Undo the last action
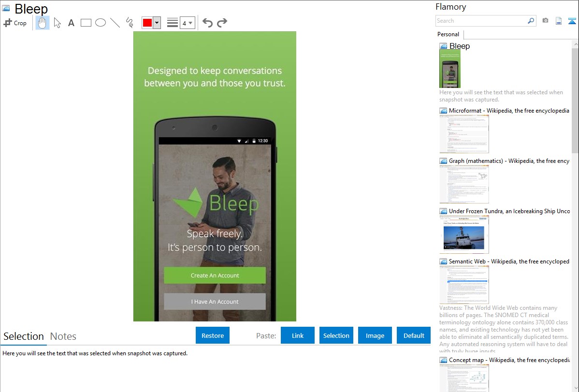The image size is (579, 392). (x=207, y=23)
